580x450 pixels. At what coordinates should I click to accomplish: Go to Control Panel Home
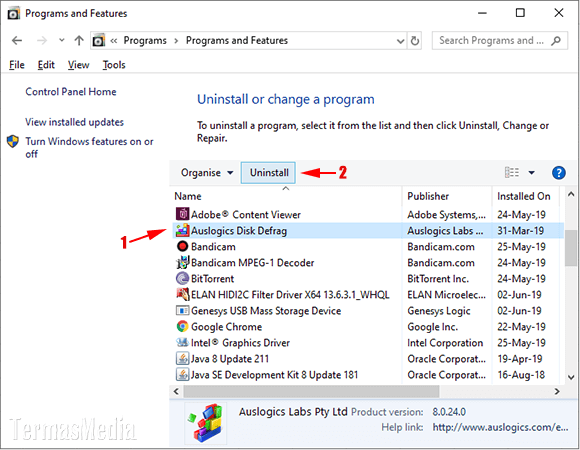click(x=71, y=92)
